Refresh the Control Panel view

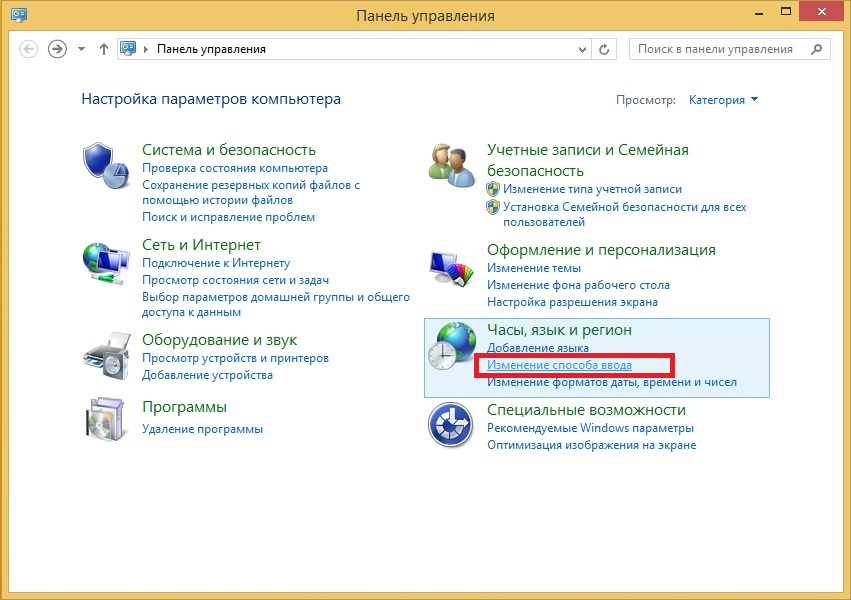pos(604,49)
